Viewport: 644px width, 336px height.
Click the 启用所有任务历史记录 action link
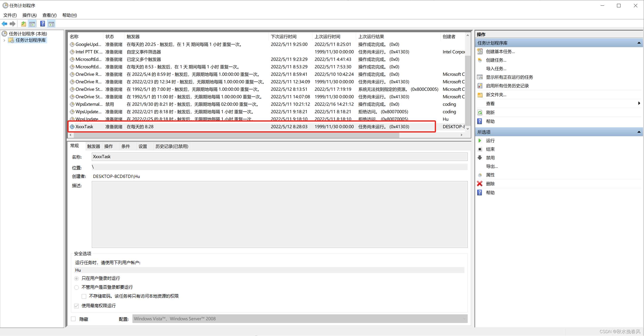click(x=507, y=86)
